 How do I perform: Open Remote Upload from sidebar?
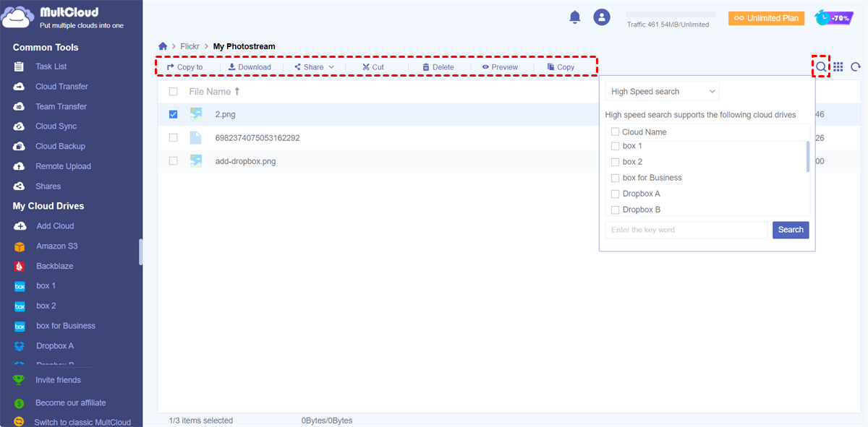(63, 166)
